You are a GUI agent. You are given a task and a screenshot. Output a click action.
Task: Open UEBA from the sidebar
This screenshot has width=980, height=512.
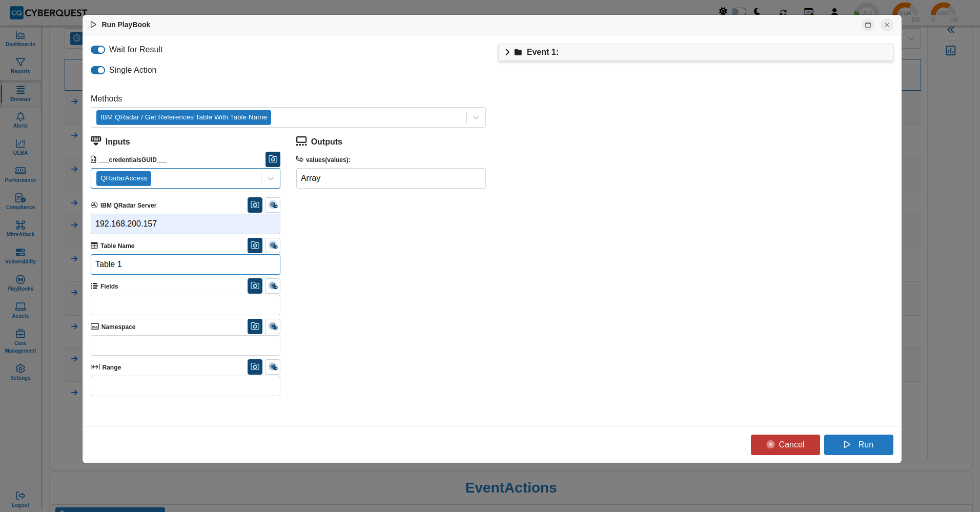(21, 147)
